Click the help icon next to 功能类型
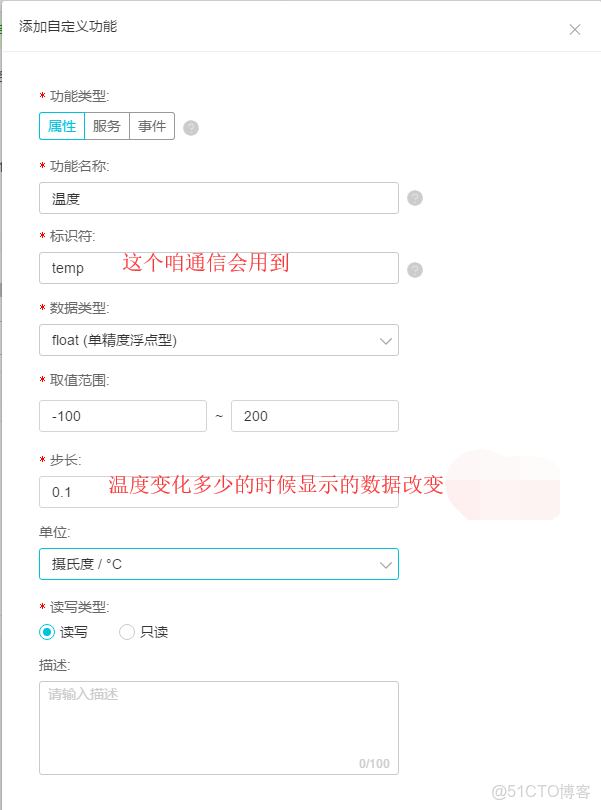The height and width of the screenshot is (810, 601). point(190,126)
